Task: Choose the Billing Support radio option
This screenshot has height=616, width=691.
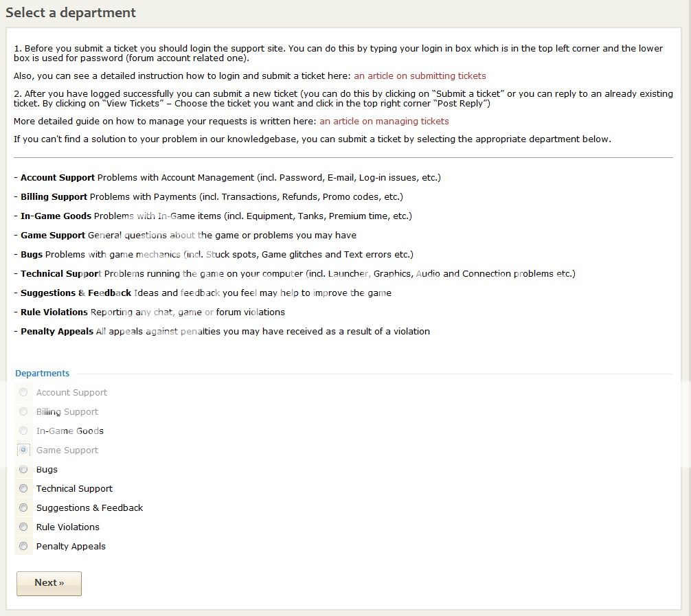Action: point(24,411)
